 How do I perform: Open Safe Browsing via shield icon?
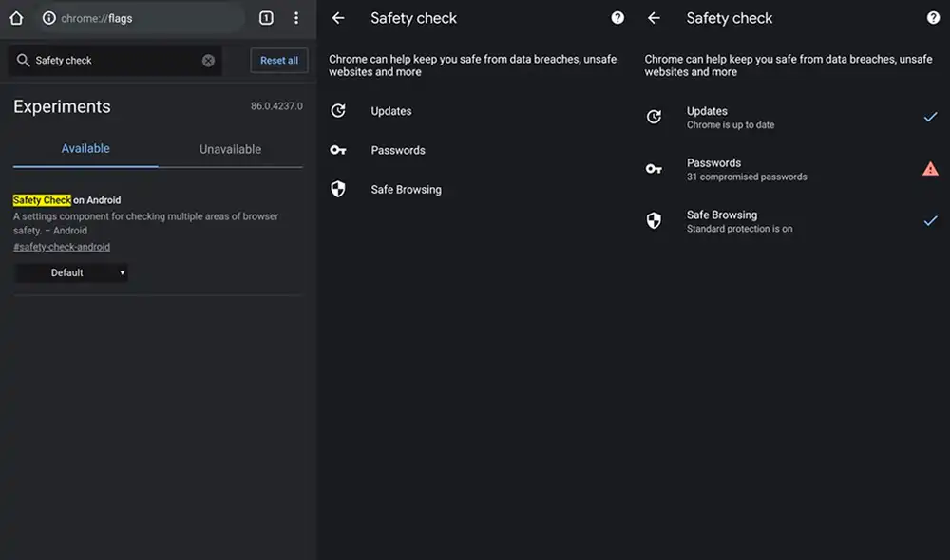pyautogui.click(x=339, y=189)
